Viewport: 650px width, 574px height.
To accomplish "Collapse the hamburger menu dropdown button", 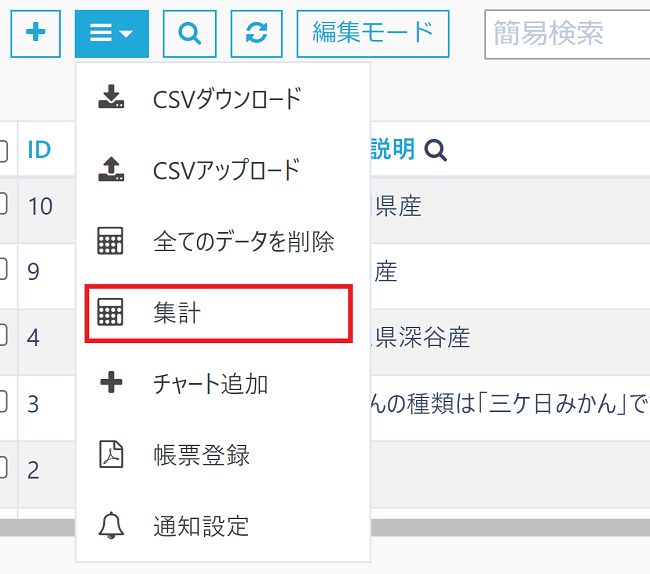I will (111, 33).
